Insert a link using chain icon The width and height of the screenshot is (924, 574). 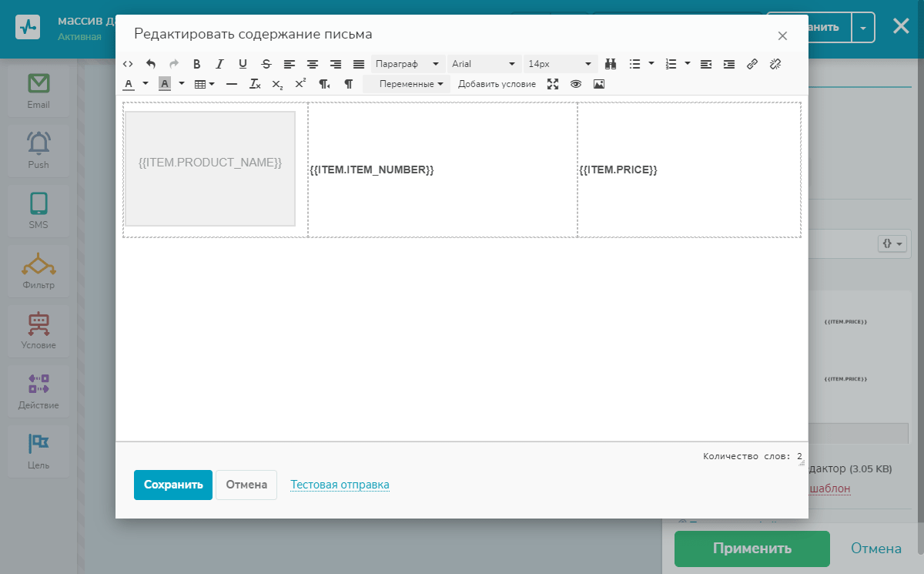pos(752,64)
